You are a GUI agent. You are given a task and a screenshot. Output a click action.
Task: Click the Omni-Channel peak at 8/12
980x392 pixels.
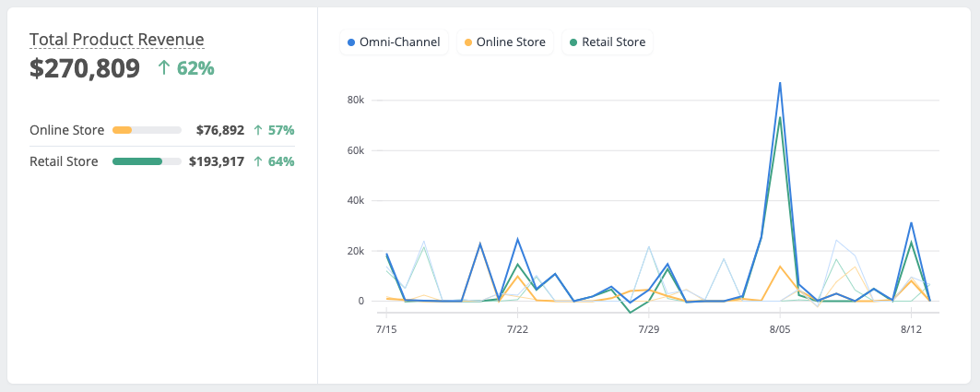(x=911, y=222)
